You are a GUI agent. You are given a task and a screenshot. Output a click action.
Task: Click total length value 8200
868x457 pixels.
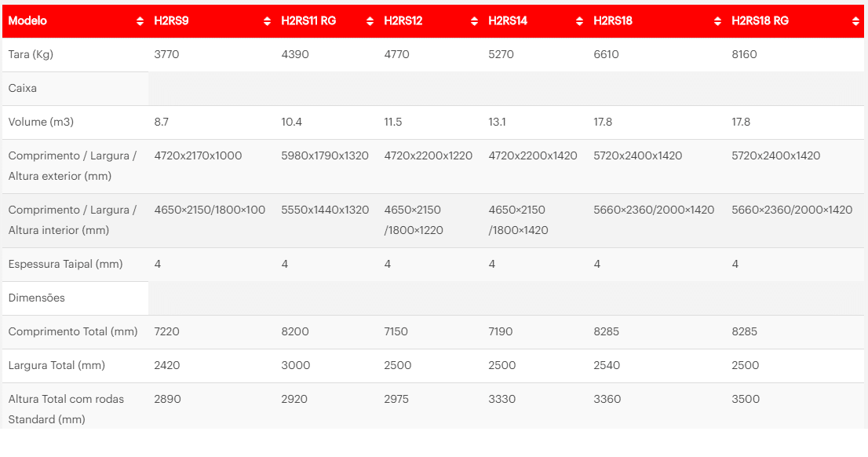(295, 332)
